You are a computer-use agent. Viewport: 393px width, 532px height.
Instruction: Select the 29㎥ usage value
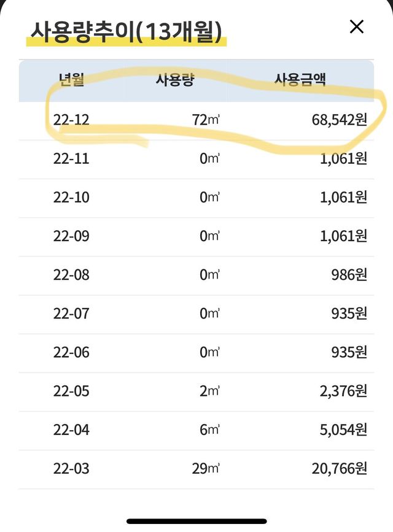click(205, 469)
